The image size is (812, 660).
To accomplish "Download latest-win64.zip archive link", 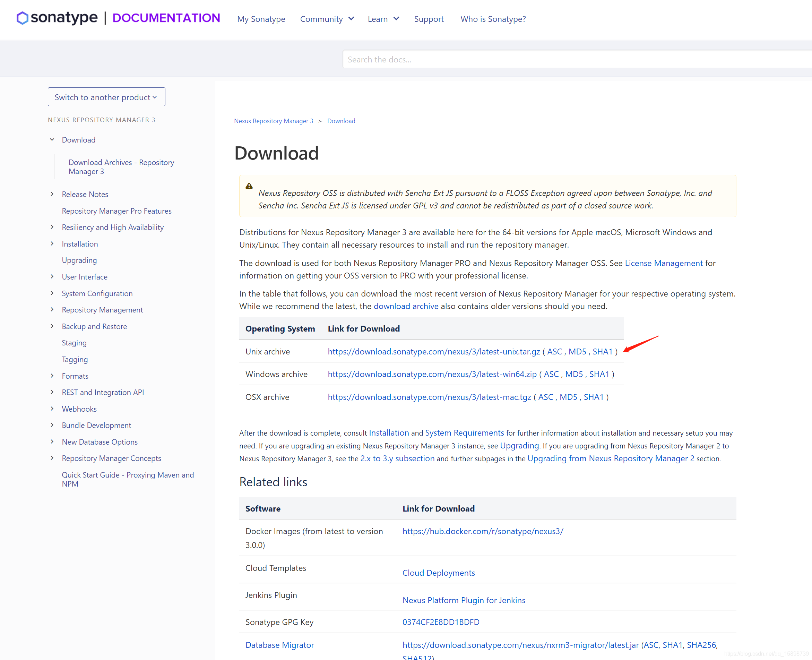I will 432,374.
